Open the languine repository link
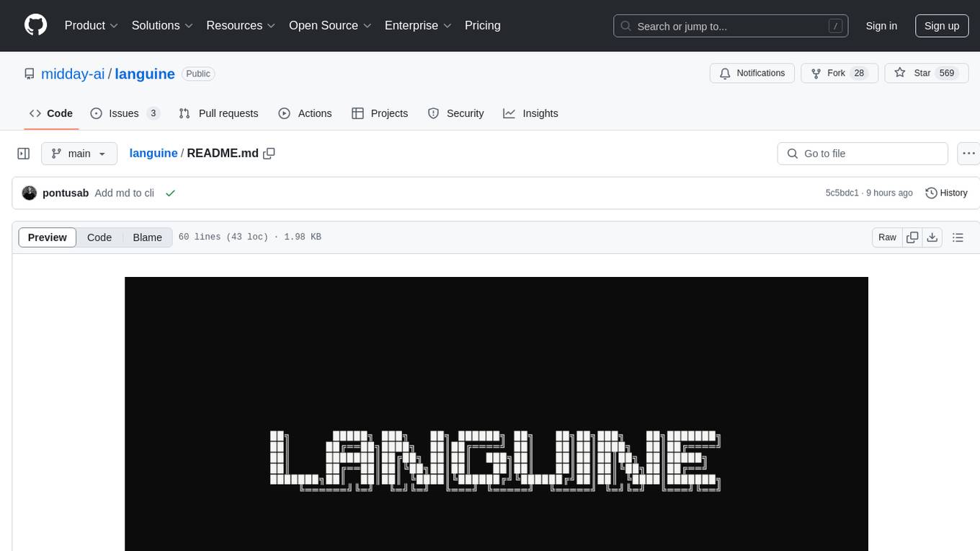 coord(145,74)
